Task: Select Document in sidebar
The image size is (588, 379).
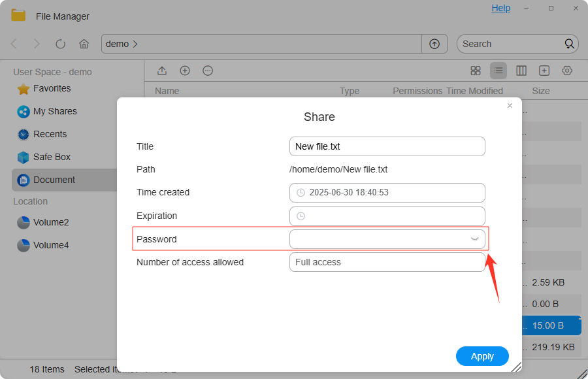Action: (65, 180)
